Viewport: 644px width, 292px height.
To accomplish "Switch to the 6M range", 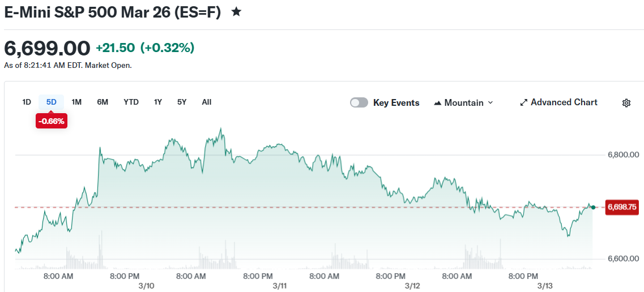I will tap(103, 102).
